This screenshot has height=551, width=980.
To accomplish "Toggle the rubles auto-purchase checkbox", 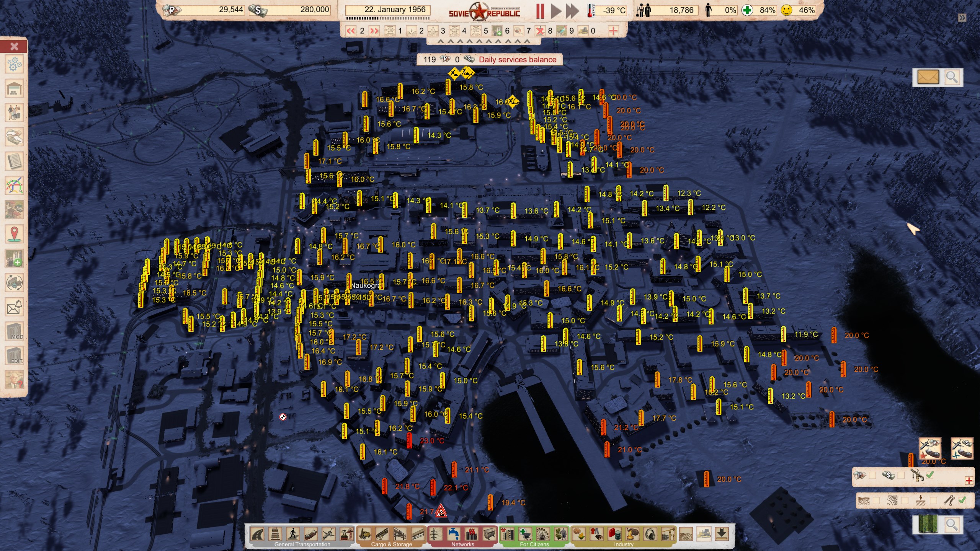I will pyautogui.click(x=872, y=475).
